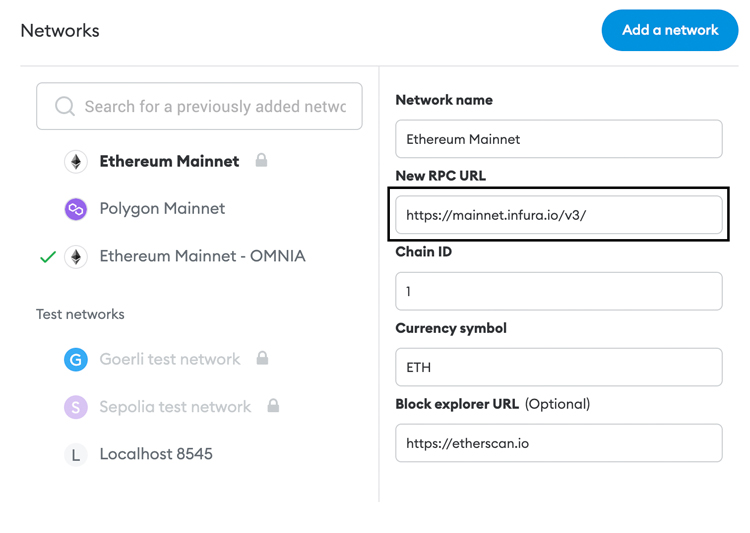
Task: Click the search magnifier icon
Action: (x=65, y=106)
